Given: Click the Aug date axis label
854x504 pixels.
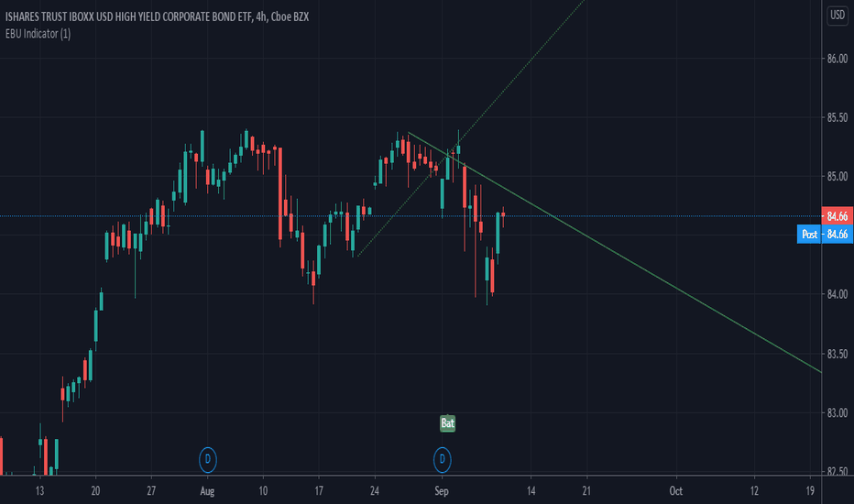Looking at the screenshot, I should tap(207, 491).
